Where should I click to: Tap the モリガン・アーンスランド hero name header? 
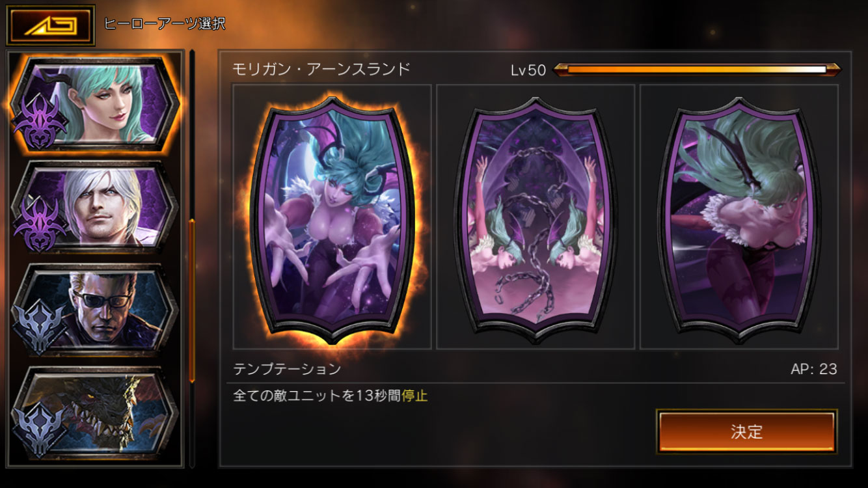pyautogui.click(x=321, y=69)
